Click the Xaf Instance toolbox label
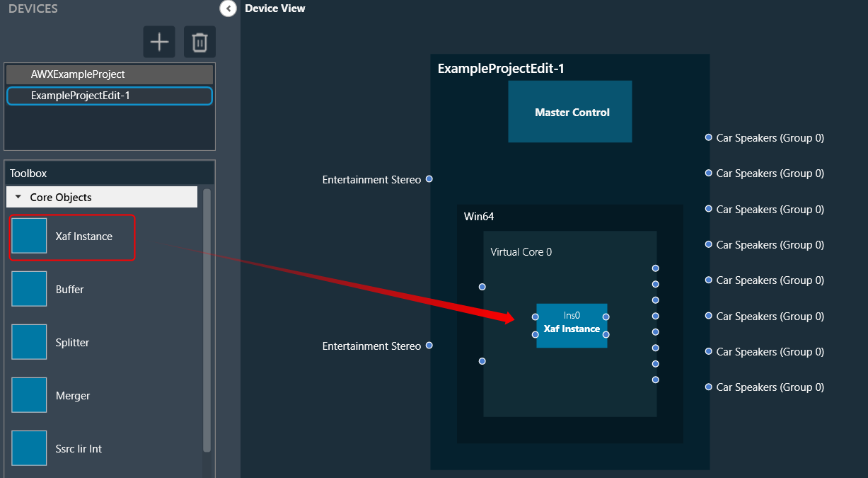This screenshot has height=478, width=868. [x=84, y=237]
